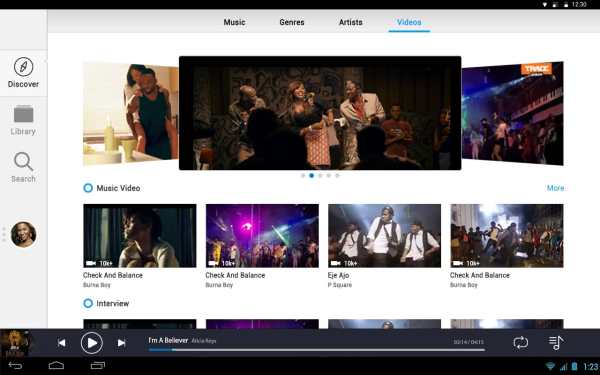Play the Eje Ajo video thumbnail
Screen dimensions: 600x375
384,236
